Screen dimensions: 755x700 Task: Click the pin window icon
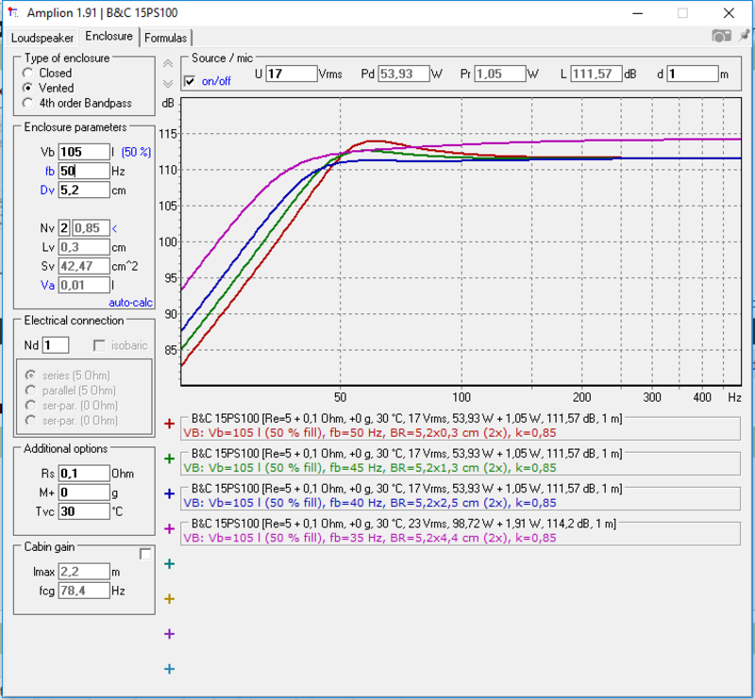[x=744, y=35]
